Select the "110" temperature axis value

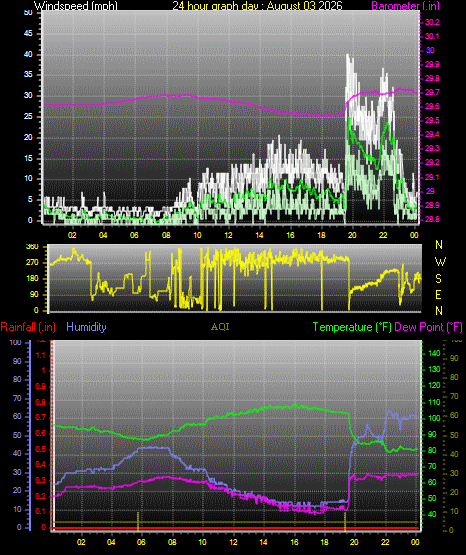pos(434,402)
